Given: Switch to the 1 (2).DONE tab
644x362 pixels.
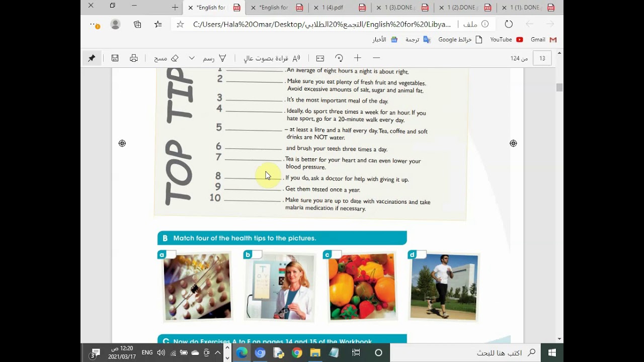Looking at the screenshot, I should tap(465, 8).
